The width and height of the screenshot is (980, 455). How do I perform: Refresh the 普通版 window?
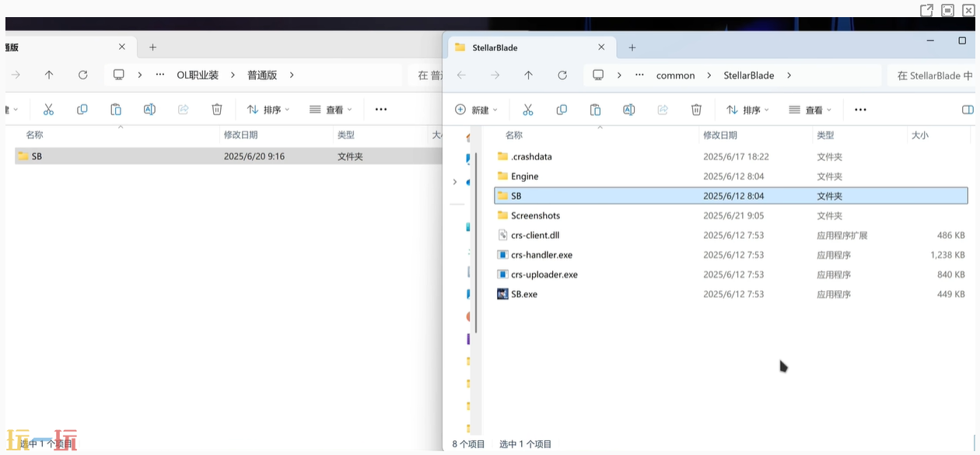pos(83,75)
